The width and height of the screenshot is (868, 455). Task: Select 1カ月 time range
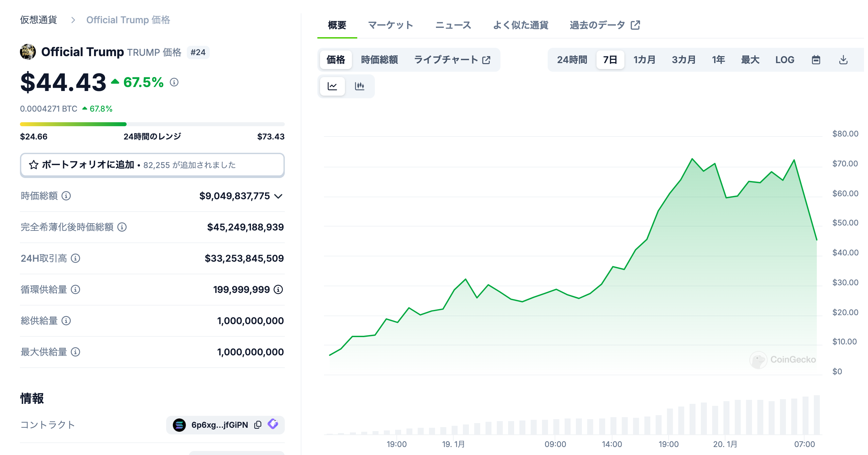[x=644, y=60]
